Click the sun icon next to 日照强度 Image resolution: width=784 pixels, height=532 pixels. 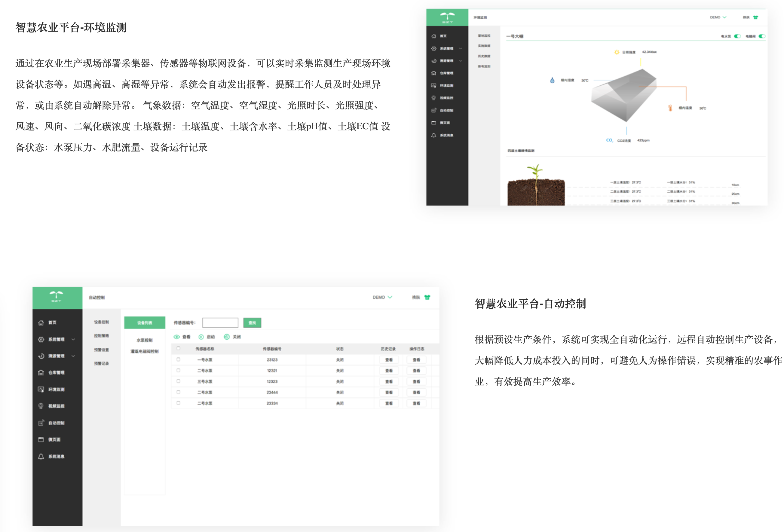tap(617, 52)
